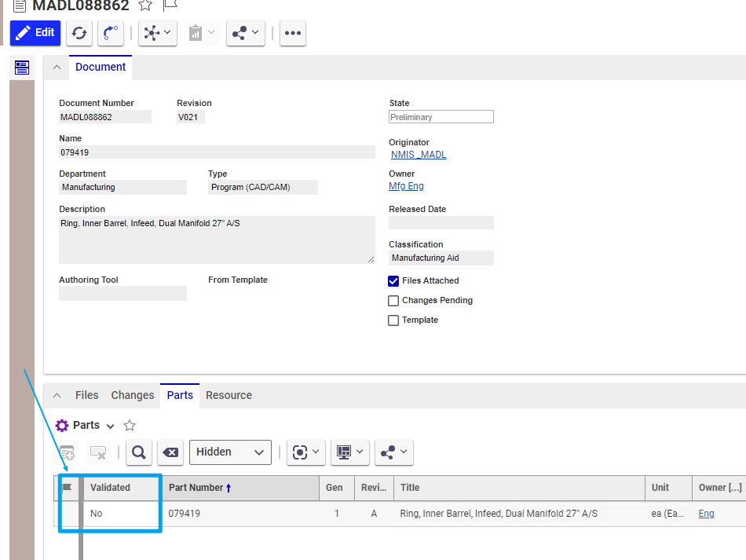Switch to the Files tab

pyautogui.click(x=86, y=395)
